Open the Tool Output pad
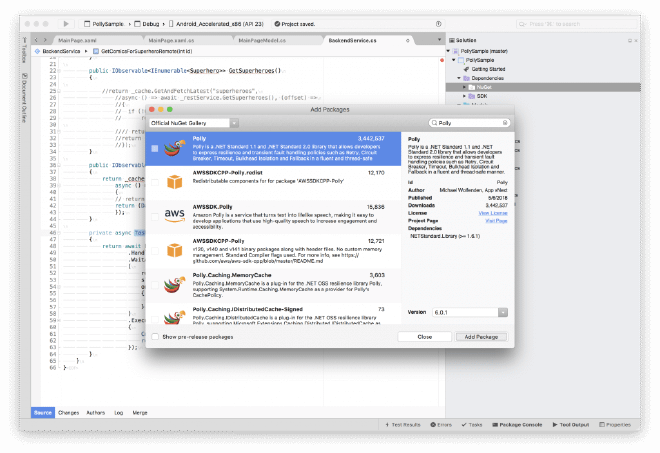Screen dimensions: 660x453 click(571, 425)
